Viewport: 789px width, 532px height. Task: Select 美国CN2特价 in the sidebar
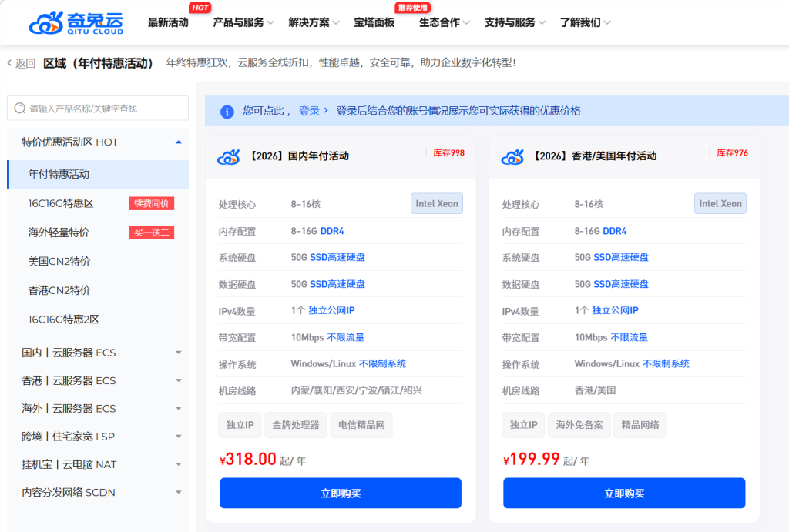[59, 261]
